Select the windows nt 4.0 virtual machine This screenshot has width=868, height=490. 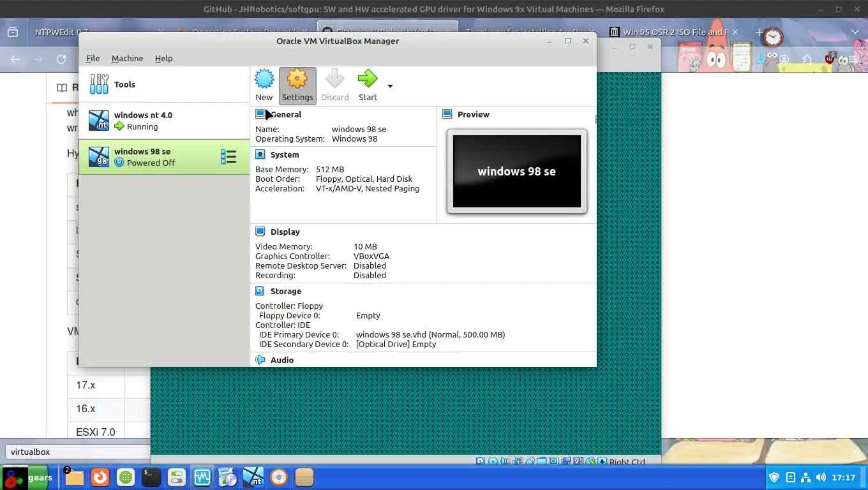pos(163,121)
